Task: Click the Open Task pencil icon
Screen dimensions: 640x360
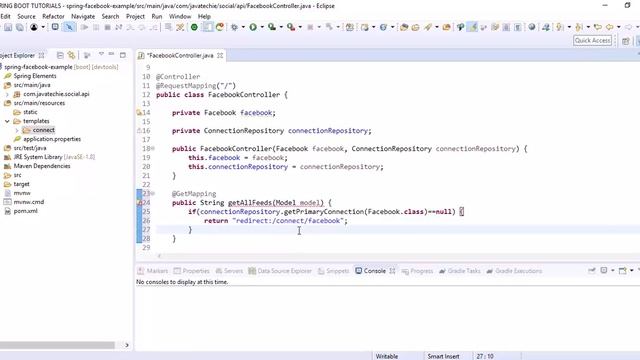Action: (x=416, y=27)
